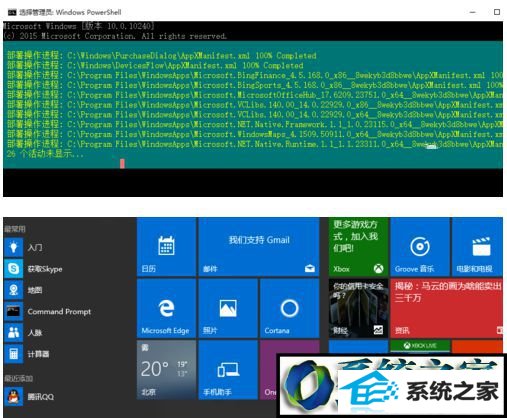Click the 计算器 label text

pos(38,354)
